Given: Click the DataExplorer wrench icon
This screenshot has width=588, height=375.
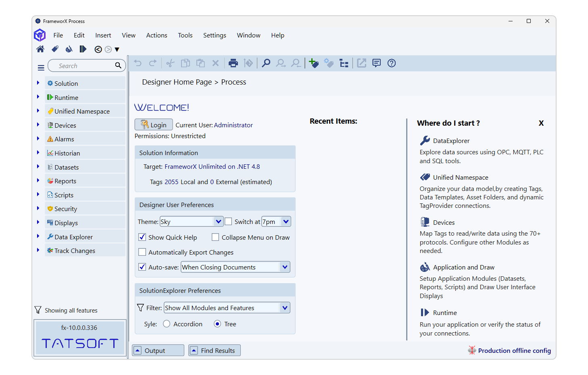Looking at the screenshot, I should [425, 141].
